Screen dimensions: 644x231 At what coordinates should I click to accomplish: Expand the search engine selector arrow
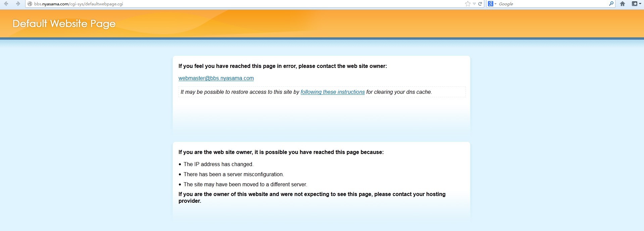pyautogui.click(x=496, y=4)
